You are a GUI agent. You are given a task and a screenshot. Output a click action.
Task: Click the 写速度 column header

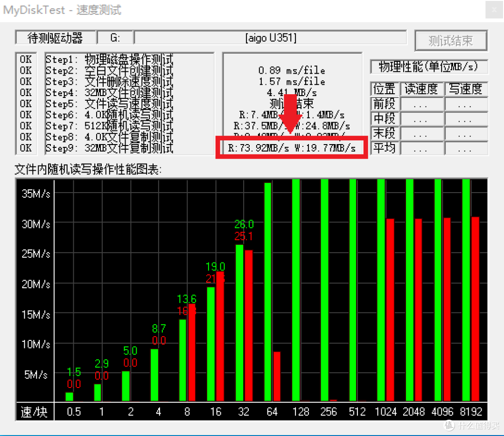(x=465, y=89)
